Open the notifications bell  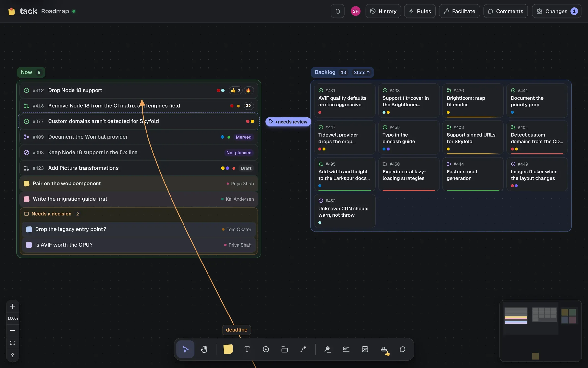click(x=338, y=11)
